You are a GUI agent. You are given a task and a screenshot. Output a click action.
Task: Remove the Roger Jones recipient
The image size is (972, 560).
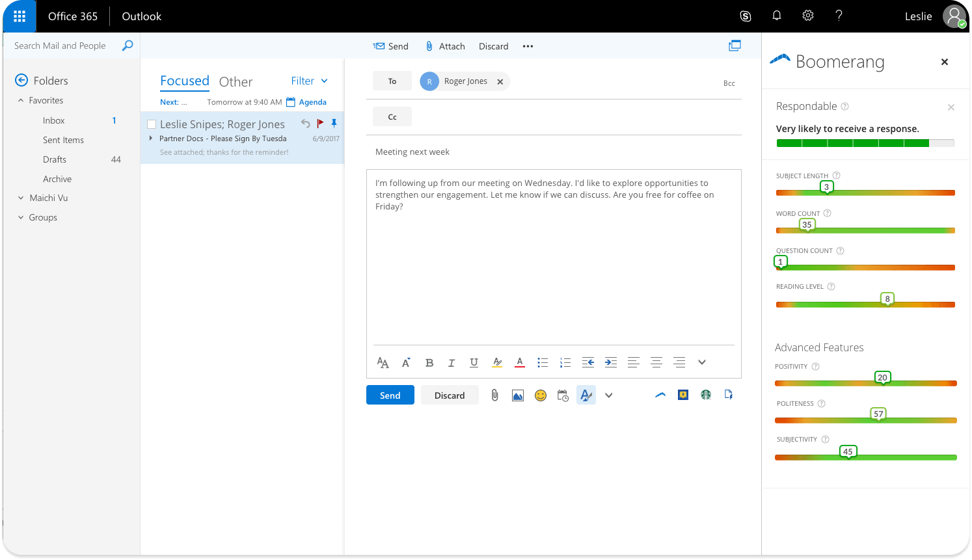500,81
